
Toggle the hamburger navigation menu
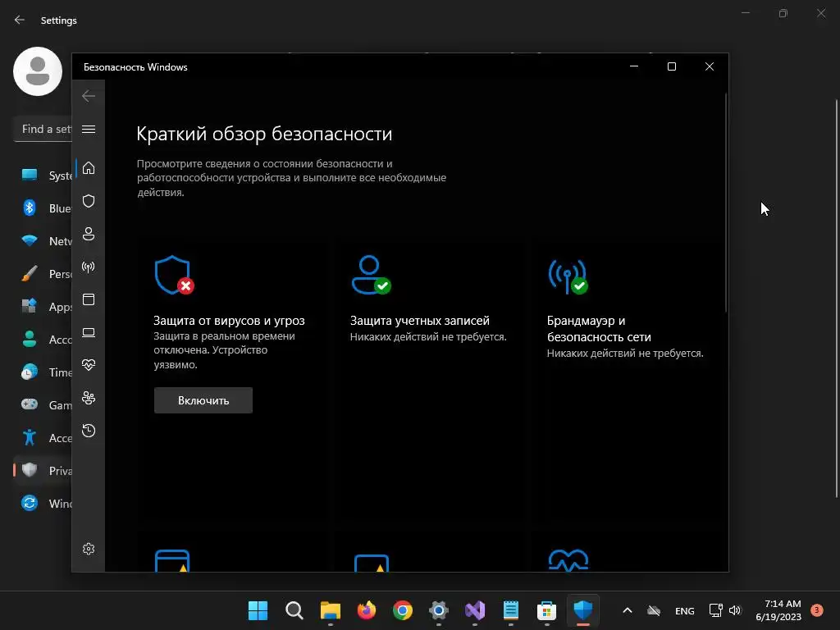point(89,129)
